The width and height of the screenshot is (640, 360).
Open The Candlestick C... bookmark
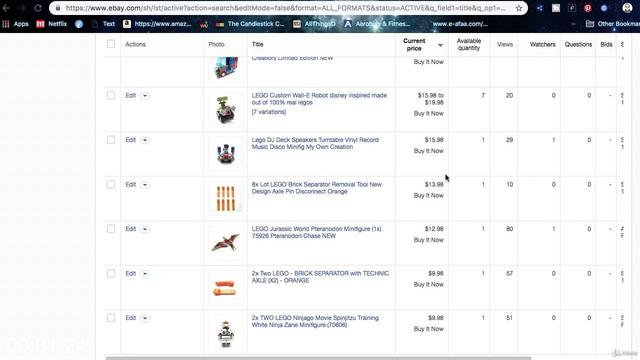250,24
